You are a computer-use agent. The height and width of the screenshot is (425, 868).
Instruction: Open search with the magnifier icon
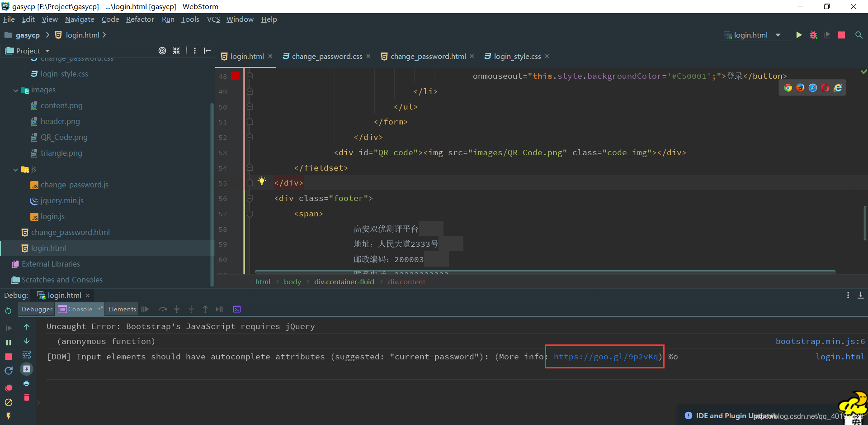coord(859,35)
